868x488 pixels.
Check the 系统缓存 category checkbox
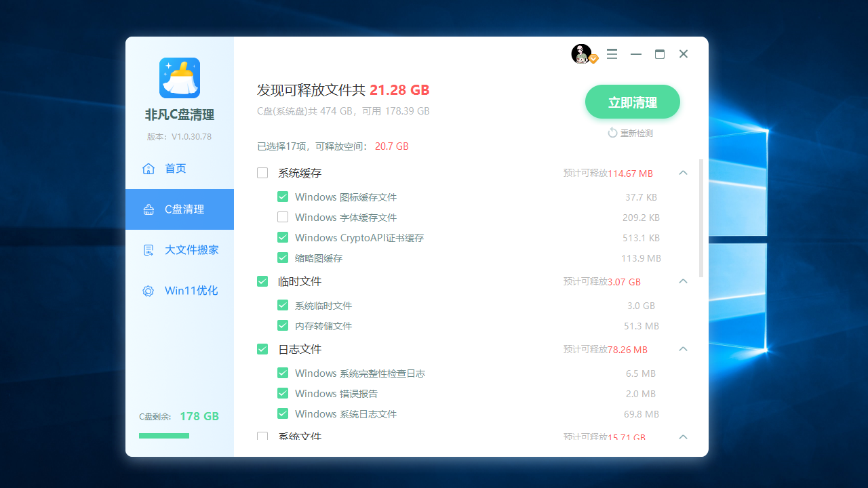point(262,173)
